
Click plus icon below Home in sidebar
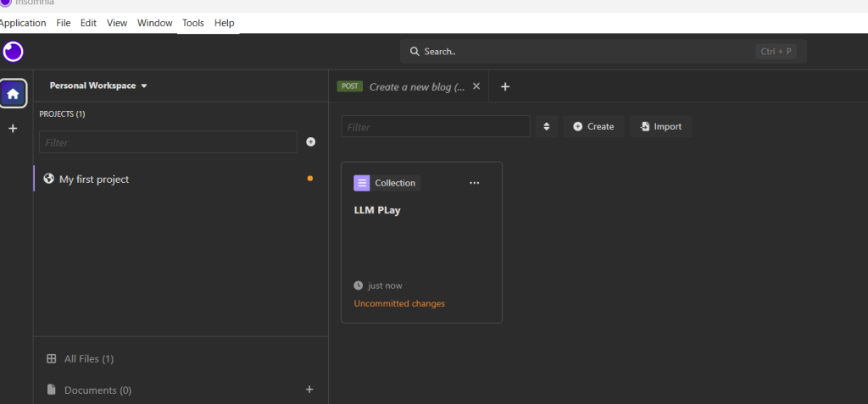coord(13,129)
